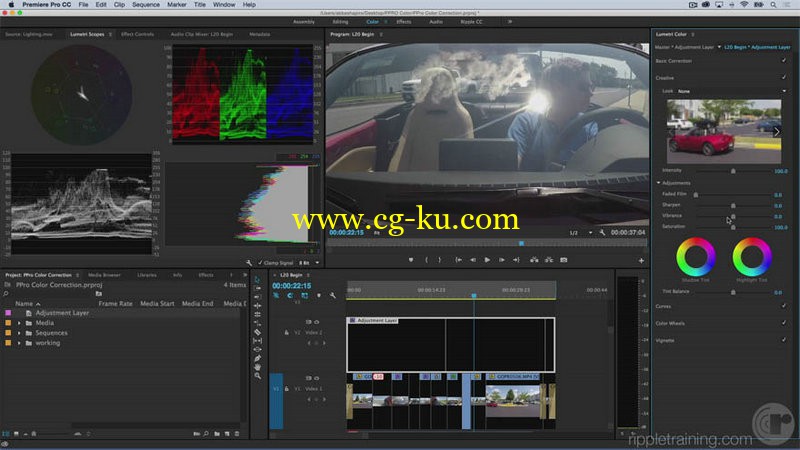Select the Track Select Forward tool

click(x=257, y=288)
